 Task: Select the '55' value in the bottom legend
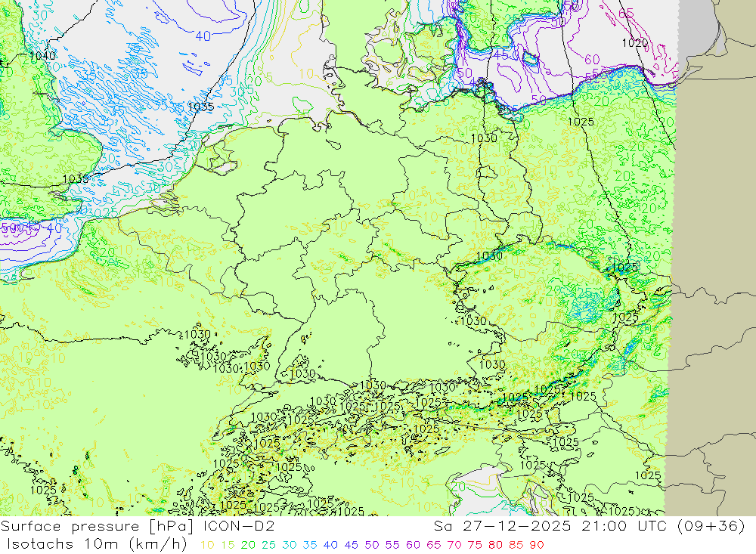tap(392, 545)
